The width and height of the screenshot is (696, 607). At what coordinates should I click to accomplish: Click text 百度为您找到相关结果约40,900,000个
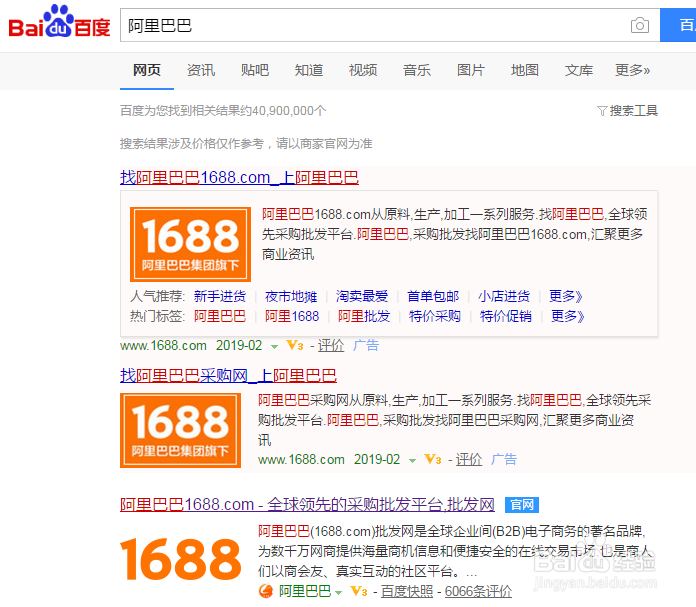point(223,111)
